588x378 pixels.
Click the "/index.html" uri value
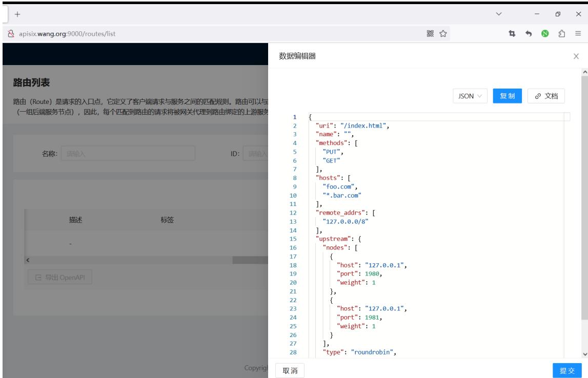363,125
